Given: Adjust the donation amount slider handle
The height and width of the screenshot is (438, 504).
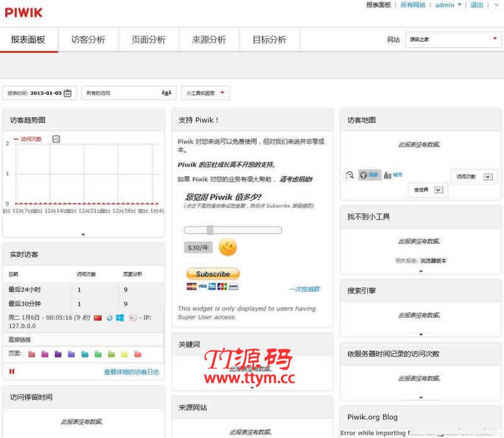Looking at the screenshot, I should point(210,230).
